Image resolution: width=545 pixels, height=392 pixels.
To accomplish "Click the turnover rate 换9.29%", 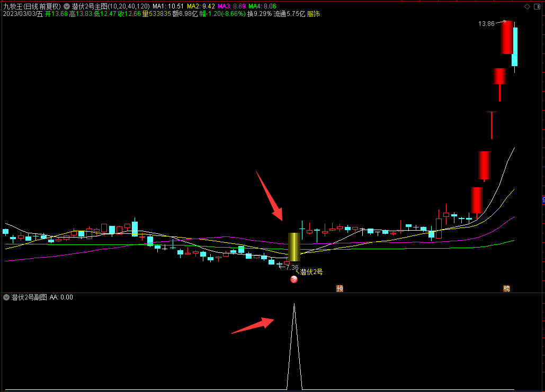I will point(260,14).
